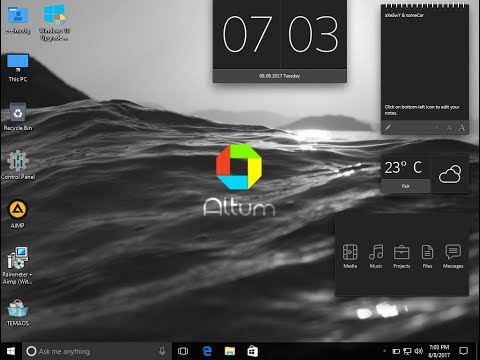Click the battery tray icon
480x360 pixels.
396,351
